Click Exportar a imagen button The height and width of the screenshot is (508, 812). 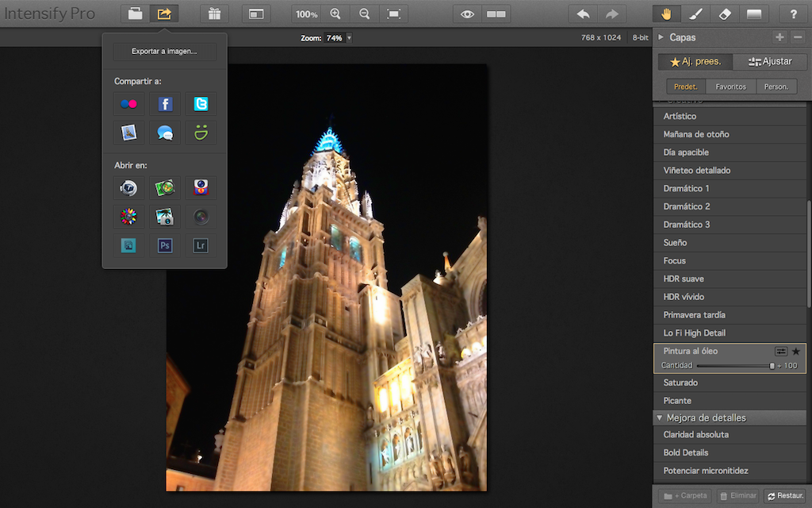tap(164, 52)
